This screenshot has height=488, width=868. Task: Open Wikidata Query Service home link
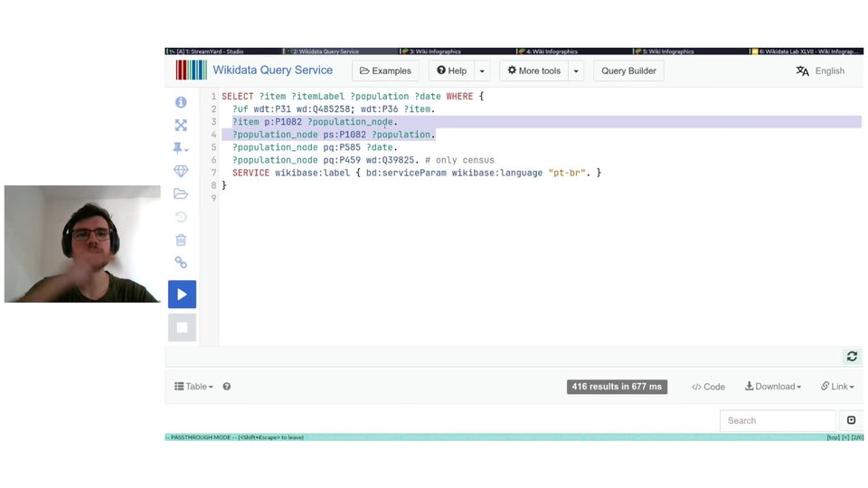coord(273,70)
